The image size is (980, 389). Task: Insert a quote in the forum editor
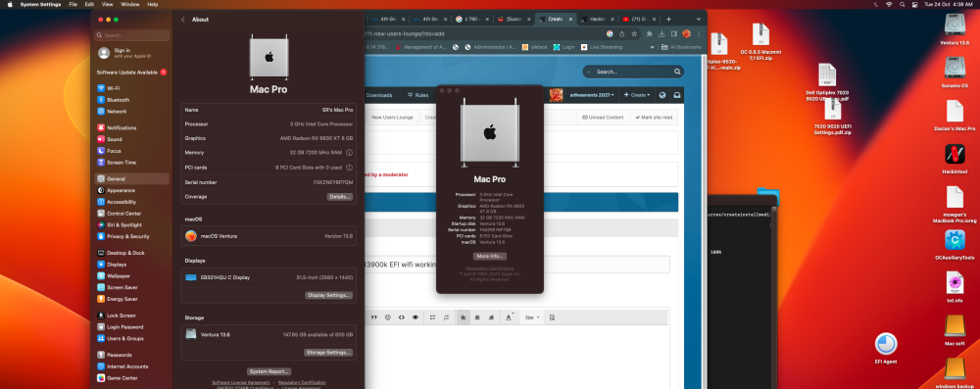373,317
